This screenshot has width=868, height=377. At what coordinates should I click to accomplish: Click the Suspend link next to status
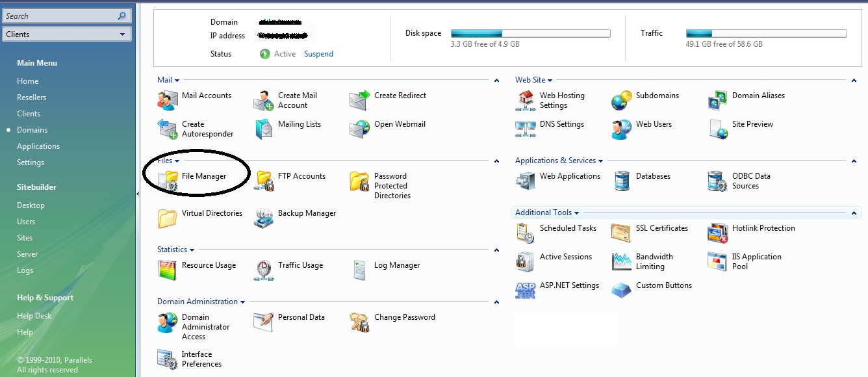pos(318,54)
